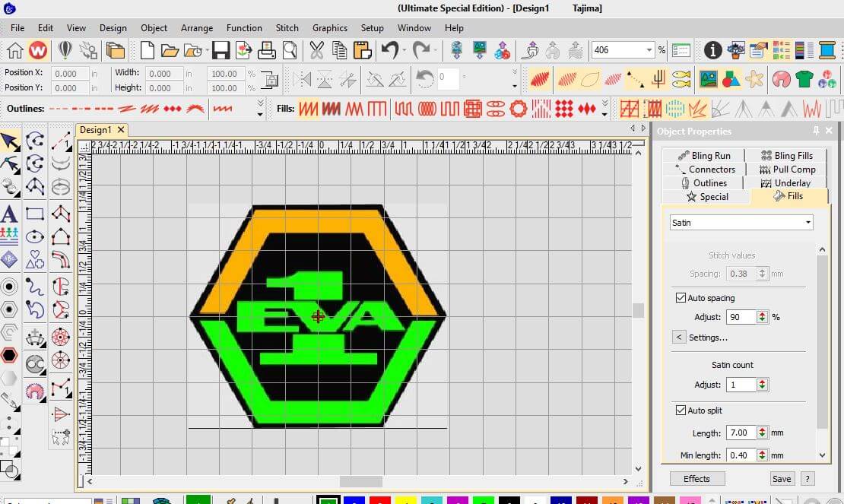The width and height of the screenshot is (844, 504).
Task: Create a new design with the blank page icon
Action: coord(147,51)
